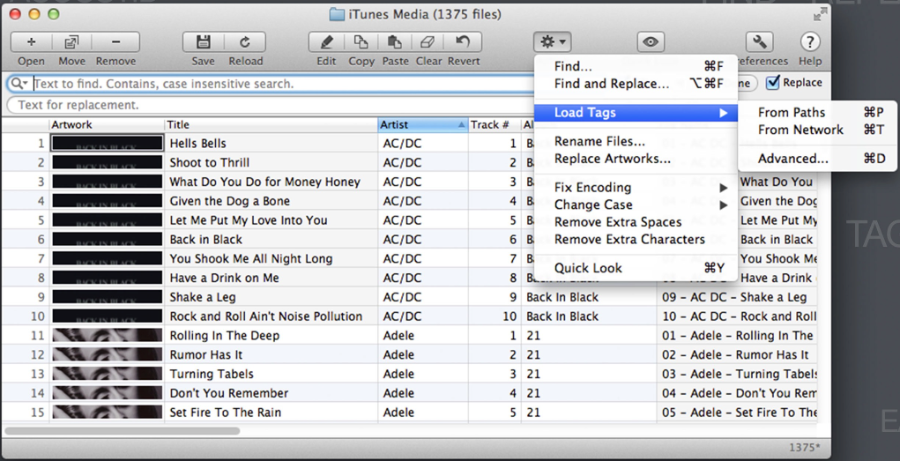Screen dimensions: 900x461
Task: Click the Text for replacement field
Action: [x=271, y=105]
